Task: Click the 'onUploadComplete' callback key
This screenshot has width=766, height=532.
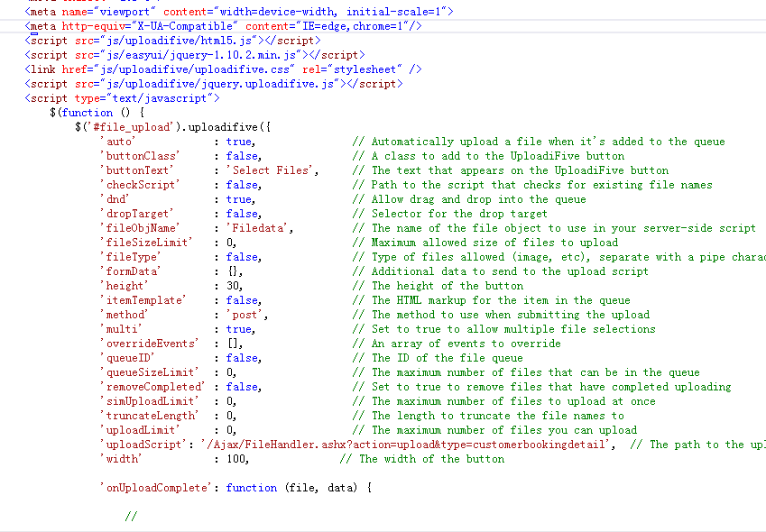Action: point(156,488)
